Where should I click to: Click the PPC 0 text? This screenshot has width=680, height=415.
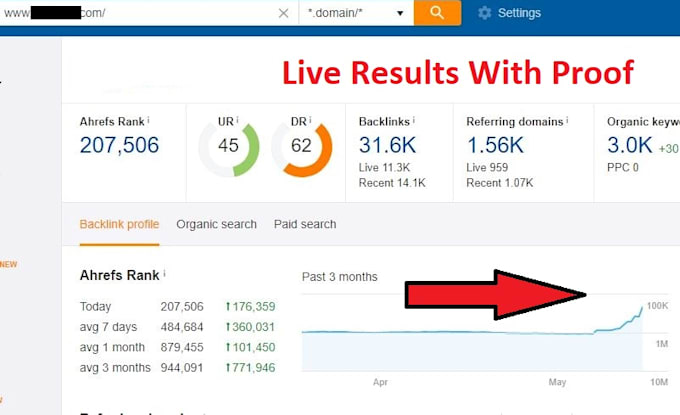point(623,167)
